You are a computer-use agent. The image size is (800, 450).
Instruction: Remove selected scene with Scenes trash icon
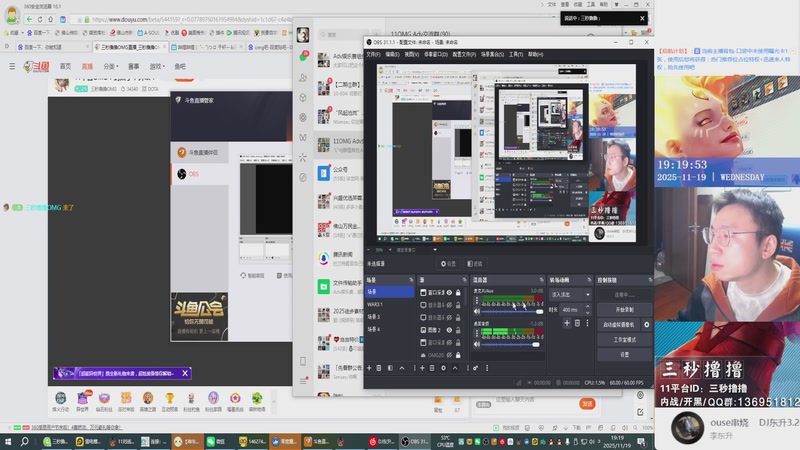point(379,368)
